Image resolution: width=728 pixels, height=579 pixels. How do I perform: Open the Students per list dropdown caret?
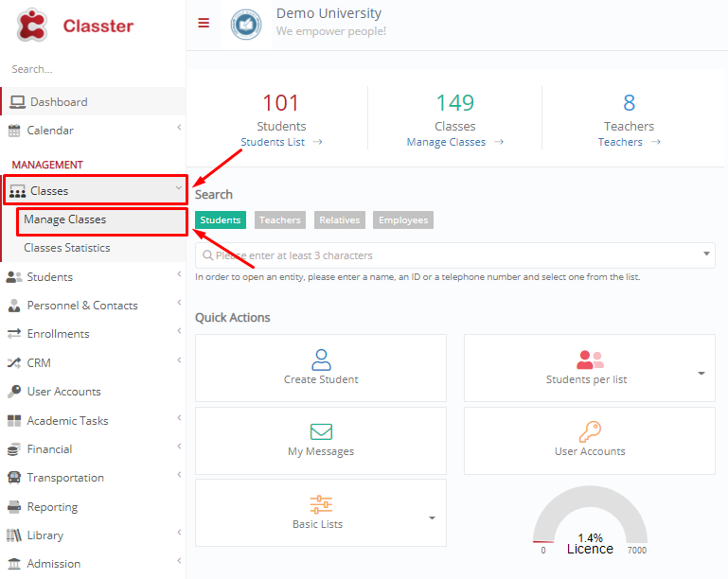tap(701, 373)
